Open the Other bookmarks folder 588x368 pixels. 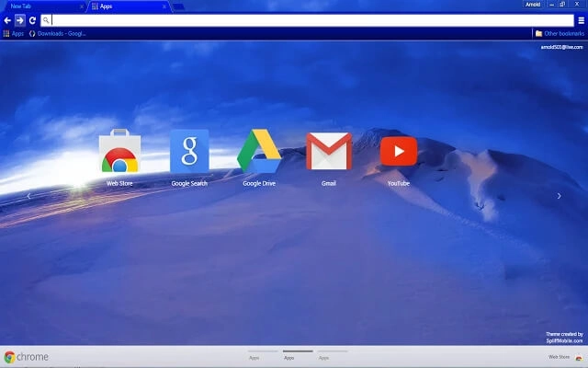560,33
